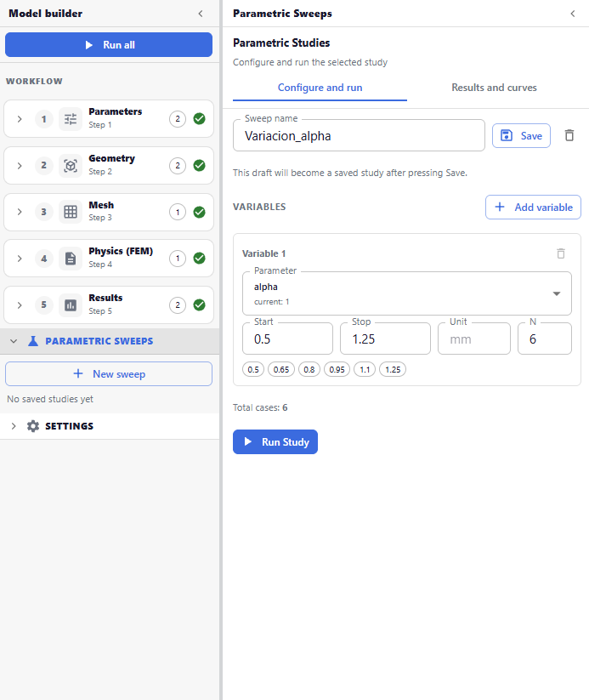Viewport: 589px width, 700px height.
Task: Click the 'Variable 1' heading
Action: (x=263, y=253)
